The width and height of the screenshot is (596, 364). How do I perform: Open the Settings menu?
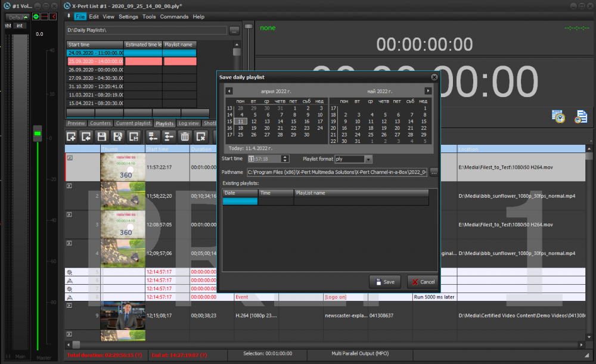coord(128,17)
